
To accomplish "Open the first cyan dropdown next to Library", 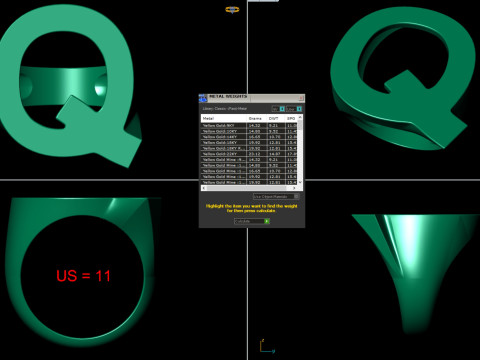I will coord(282,109).
